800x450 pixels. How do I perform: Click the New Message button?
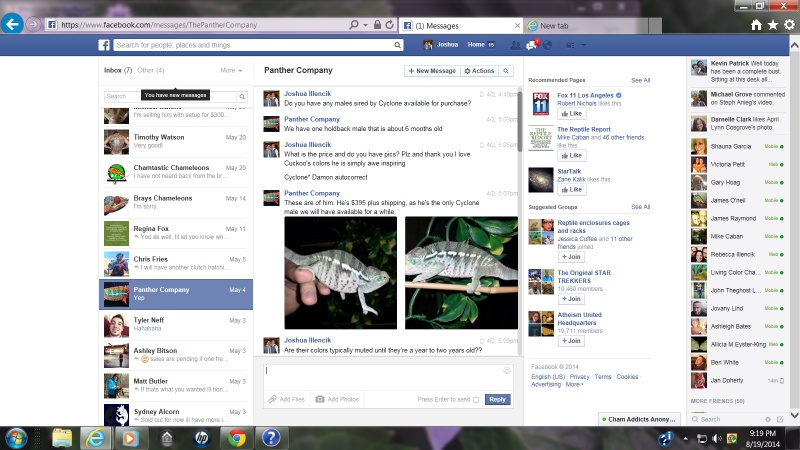tap(432, 71)
